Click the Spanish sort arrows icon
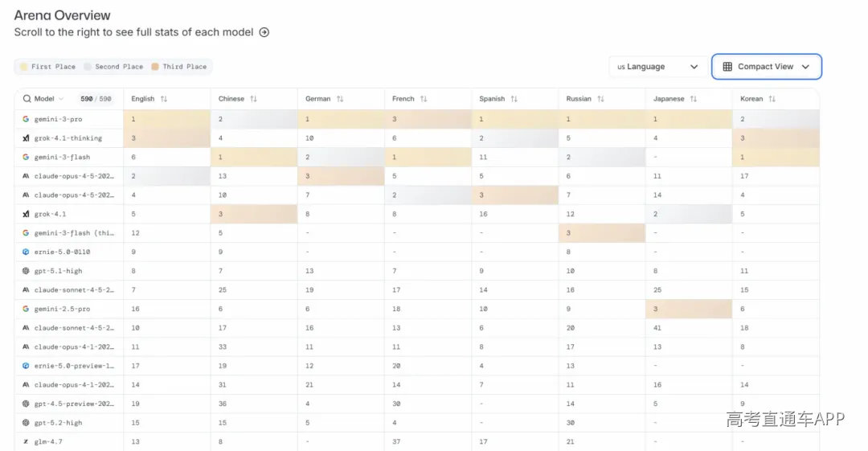The width and height of the screenshot is (868, 451). coord(514,99)
